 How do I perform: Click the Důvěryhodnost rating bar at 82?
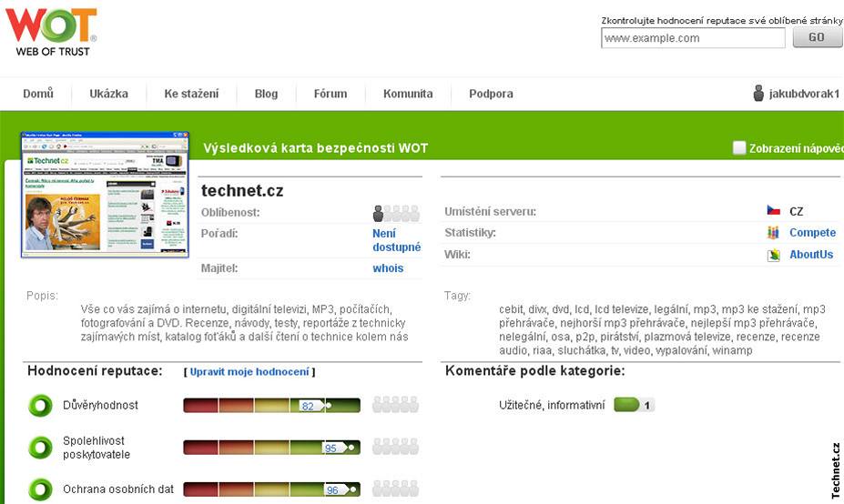(x=271, y=406)
